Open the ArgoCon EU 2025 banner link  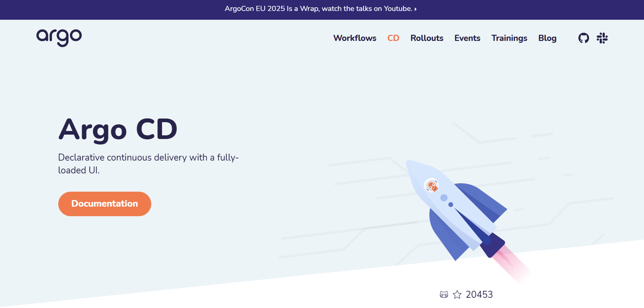click(321, 9)
